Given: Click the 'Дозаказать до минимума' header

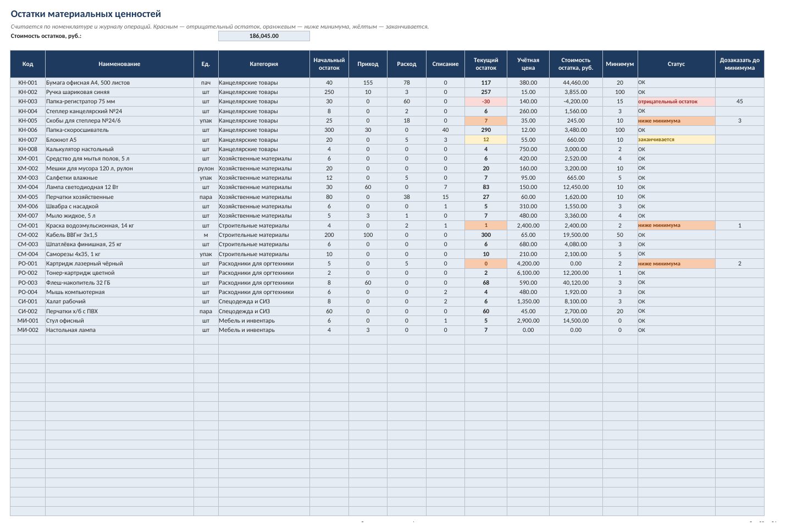Looking at the screenshot, I should click(x=739, y=64).
